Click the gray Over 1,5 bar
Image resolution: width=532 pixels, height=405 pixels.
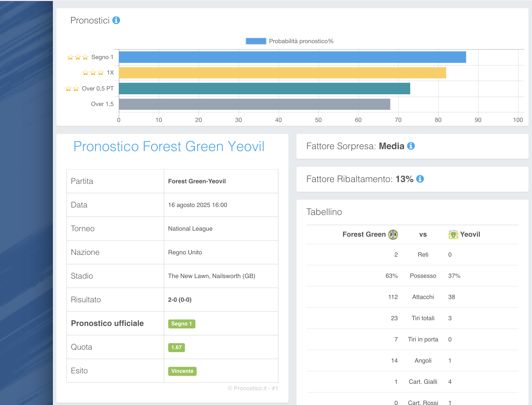click(x=255, y=104)
